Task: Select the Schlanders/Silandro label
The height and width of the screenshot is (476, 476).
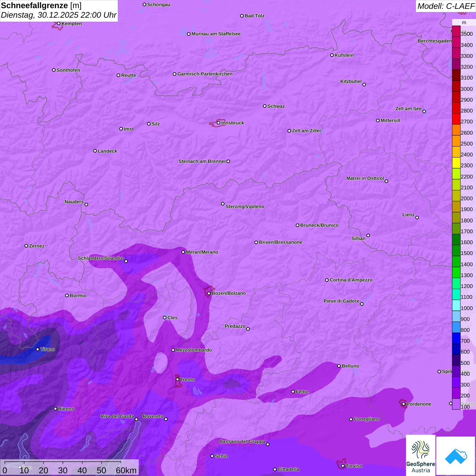Action: (x=101, y=258)
